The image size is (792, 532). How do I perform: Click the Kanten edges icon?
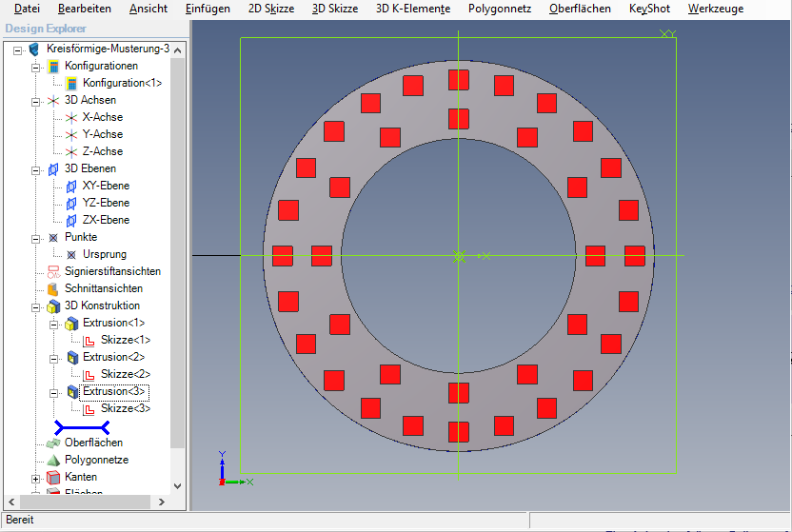pyautogui.click(x=53, y=477)
